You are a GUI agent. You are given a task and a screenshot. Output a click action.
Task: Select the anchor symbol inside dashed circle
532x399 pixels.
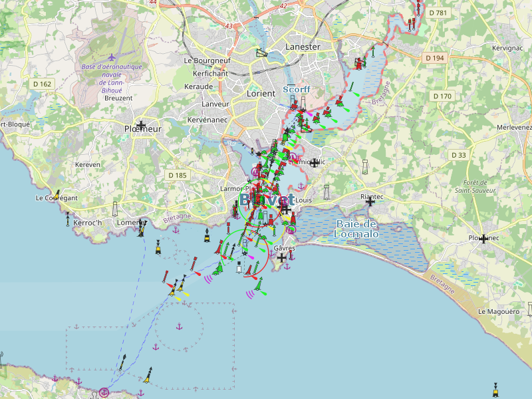[179, 326]
